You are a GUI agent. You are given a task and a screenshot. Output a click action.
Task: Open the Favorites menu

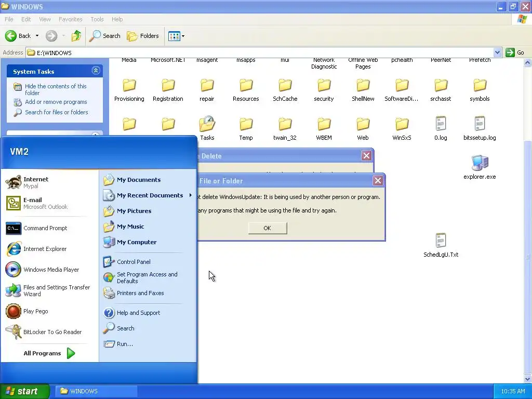pos(71,19)
